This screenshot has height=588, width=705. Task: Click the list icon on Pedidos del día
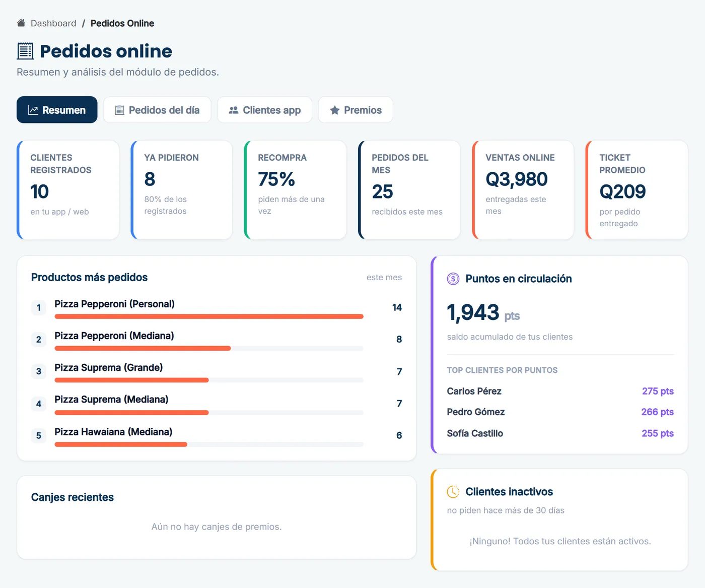[x=119, y=110]
